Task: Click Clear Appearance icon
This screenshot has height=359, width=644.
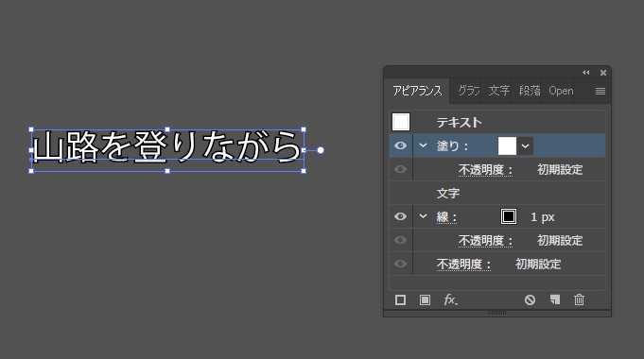Action: pyautogui.click(x=530, y=299)
